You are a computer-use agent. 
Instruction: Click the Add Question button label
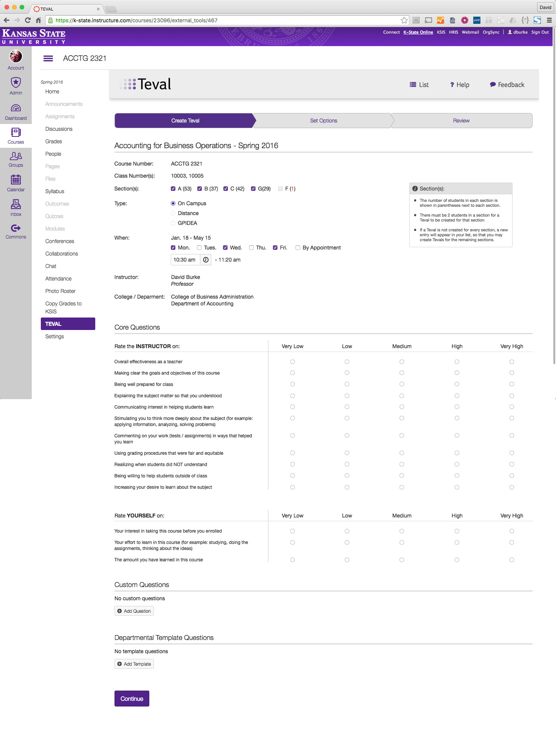click(x=137, y=611)
